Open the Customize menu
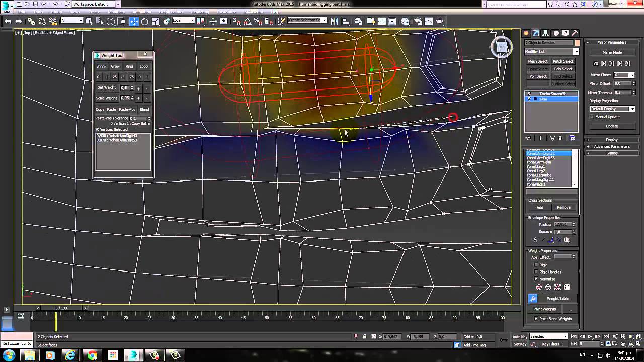644x362 pixels. pos(227,12)
